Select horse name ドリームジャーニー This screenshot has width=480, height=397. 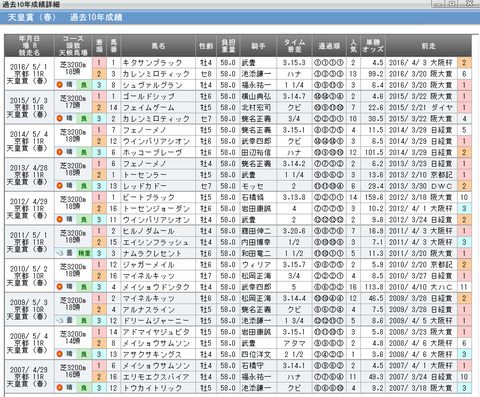coord(156,321)
